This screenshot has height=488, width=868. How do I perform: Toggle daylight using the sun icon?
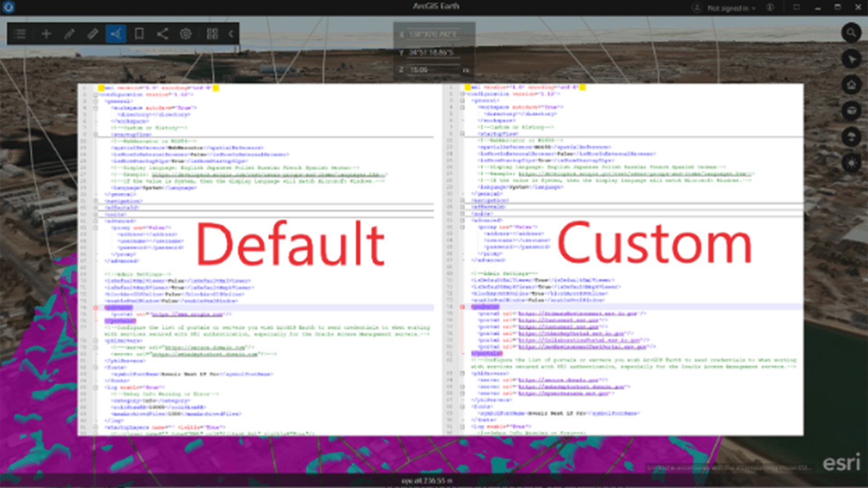coord(852,163)
